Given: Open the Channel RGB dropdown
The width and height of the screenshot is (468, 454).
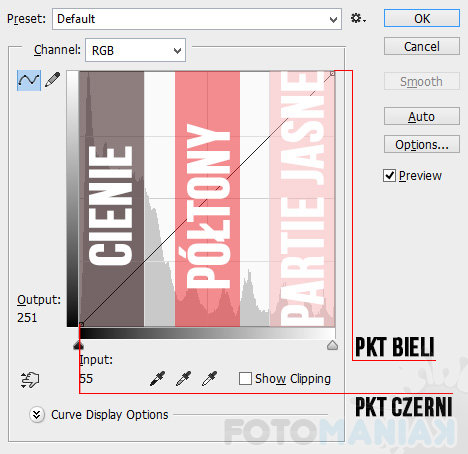Looking at the screenshot, I should pos(135,50).
